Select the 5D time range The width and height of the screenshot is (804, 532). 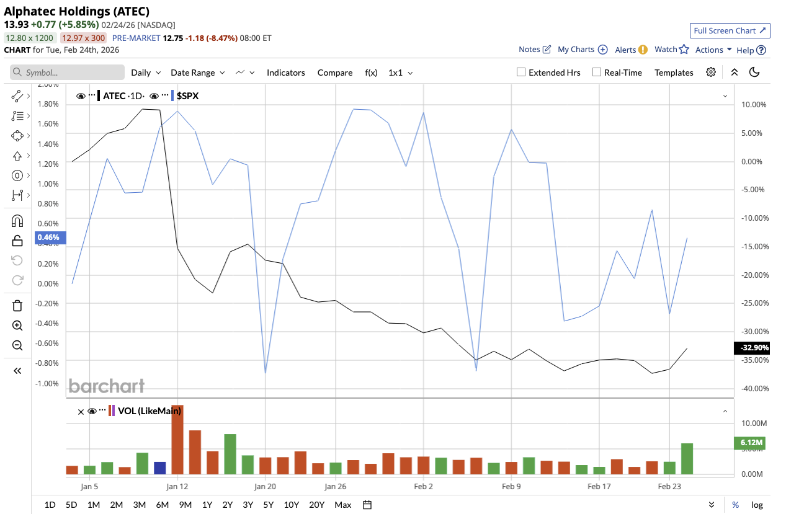[71, 505]
